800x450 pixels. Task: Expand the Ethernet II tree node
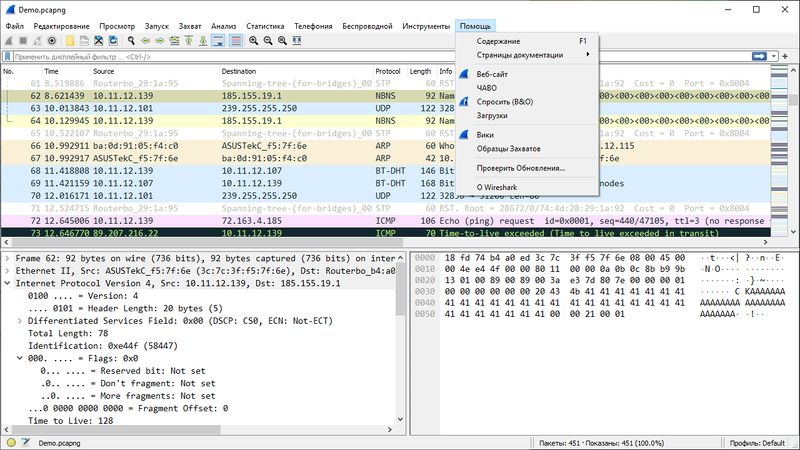7,271
